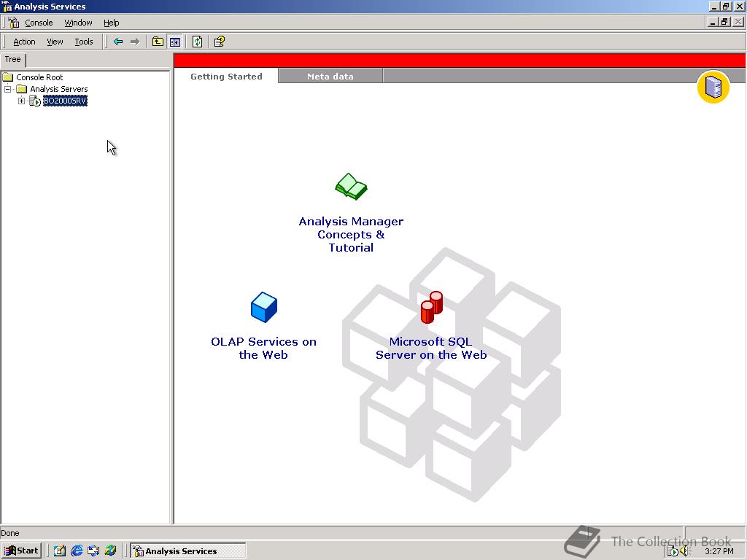Click the Refresh toolbar icon
The image size is (747, 560).
tap(197, 42)
